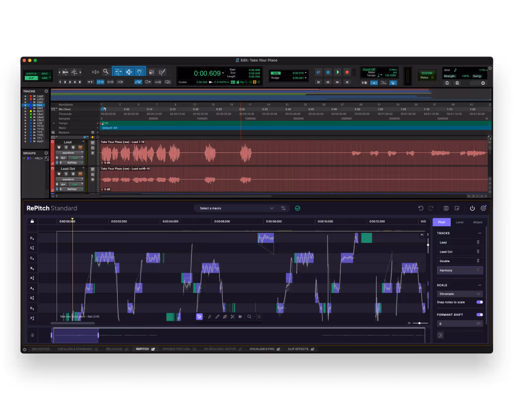
Task: Select RePitch pencil draw tool
Action: coord(217,317)
